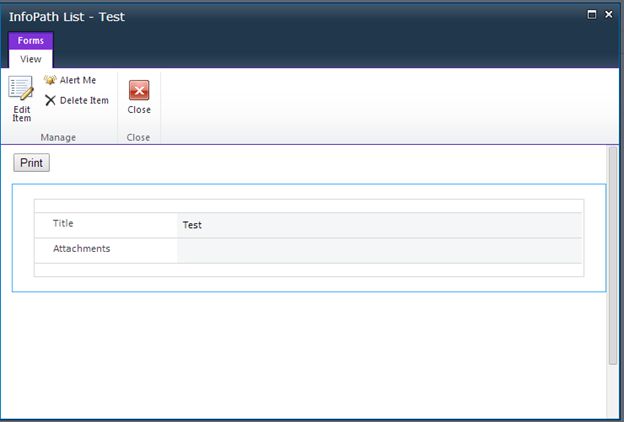Open the Edit Item ribbon button
Viewport: 624px width, 422px height.
[21, 99]
